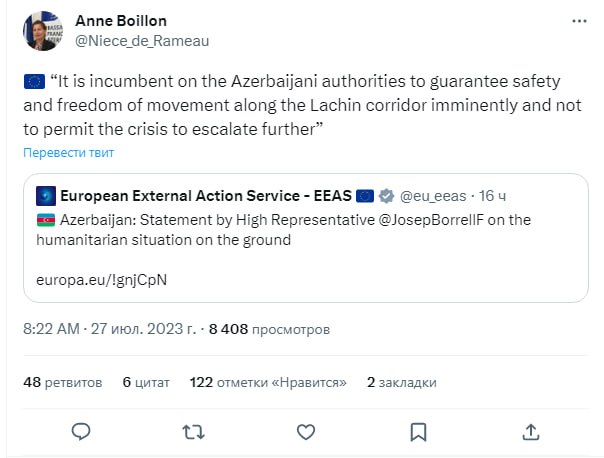
Task: Click the @eu_eeas handle
Action: coord(440,194)
